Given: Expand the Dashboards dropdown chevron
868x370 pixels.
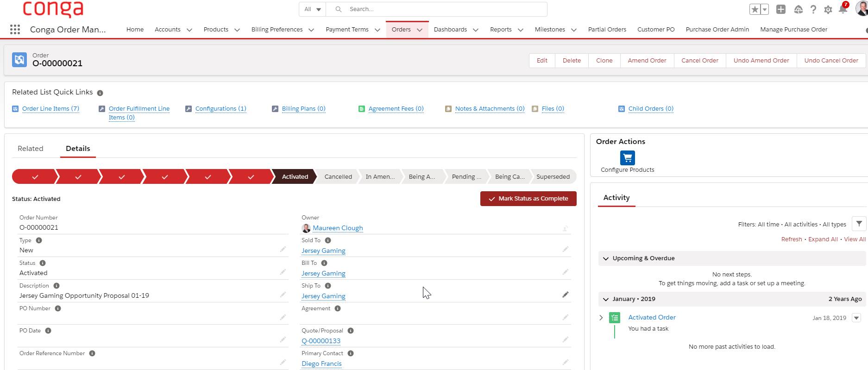Looking at the screenshot, I should point(476,30).
